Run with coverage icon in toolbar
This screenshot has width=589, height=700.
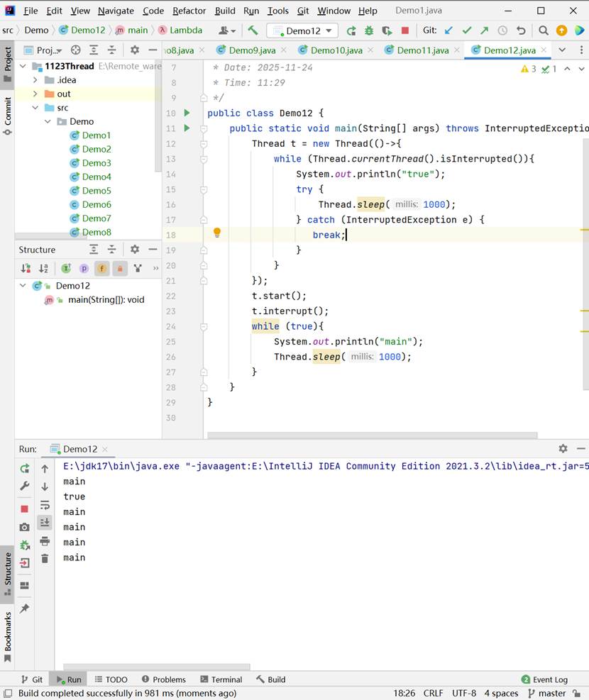[x=387, y=30]
